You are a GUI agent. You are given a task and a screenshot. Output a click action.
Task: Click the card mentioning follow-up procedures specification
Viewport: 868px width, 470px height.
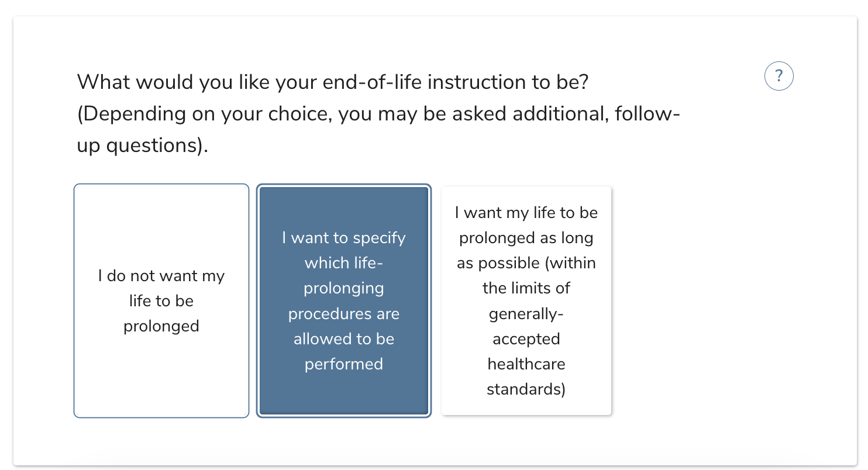click(x=343, y=300)
